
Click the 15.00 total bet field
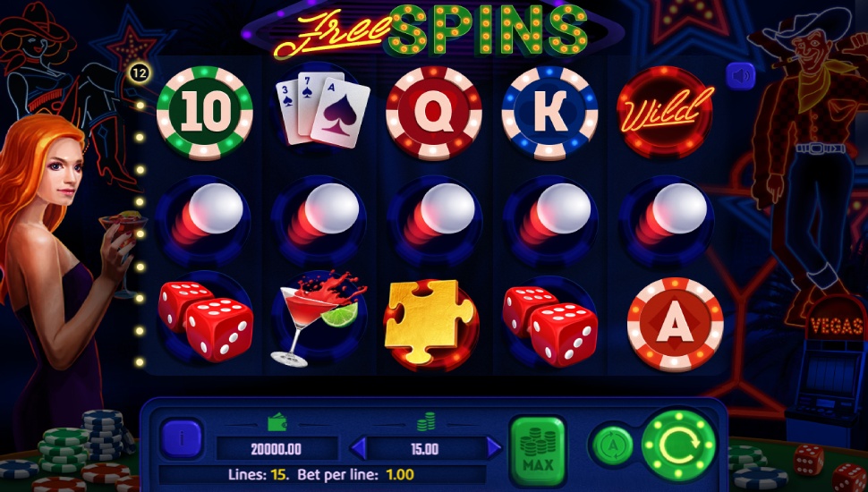[425, 448]
